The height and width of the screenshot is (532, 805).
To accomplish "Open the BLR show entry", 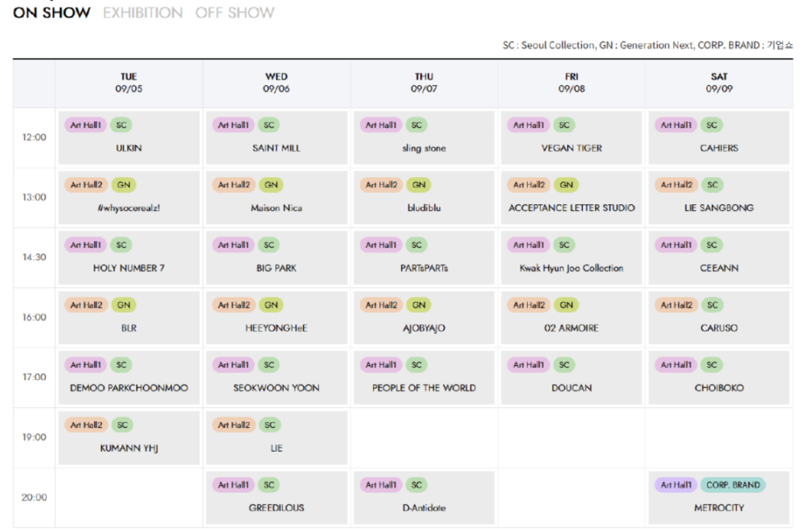I will 129,317.
